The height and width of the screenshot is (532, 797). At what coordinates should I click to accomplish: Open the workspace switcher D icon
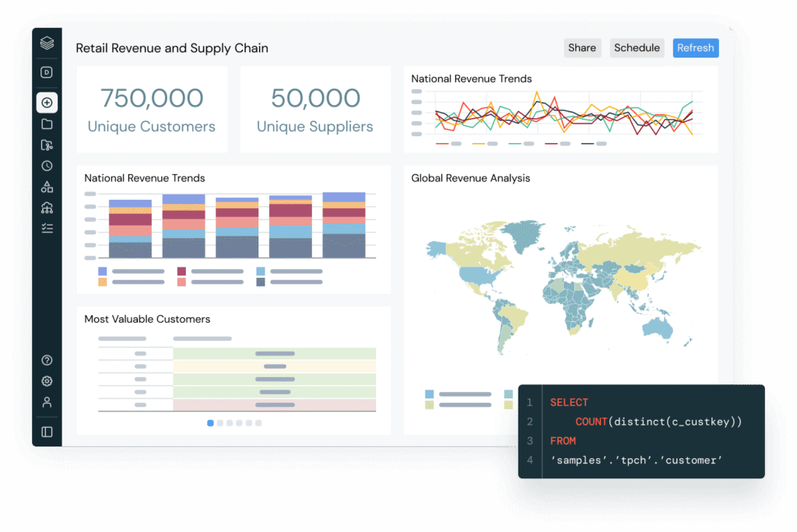[x=47, y=73]
